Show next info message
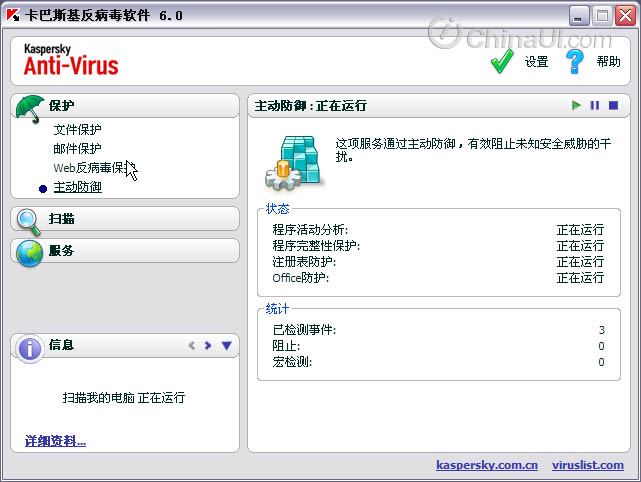The image size is (641, 482). (208, 345)
